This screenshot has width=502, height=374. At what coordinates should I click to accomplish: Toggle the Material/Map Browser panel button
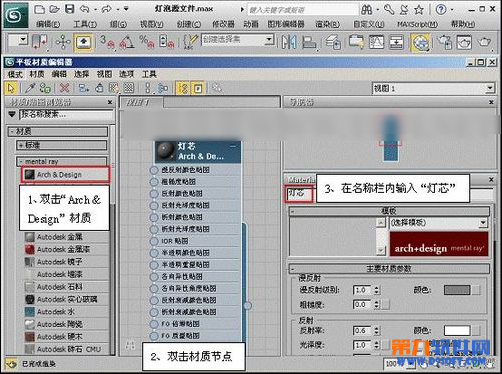point(183,88)
